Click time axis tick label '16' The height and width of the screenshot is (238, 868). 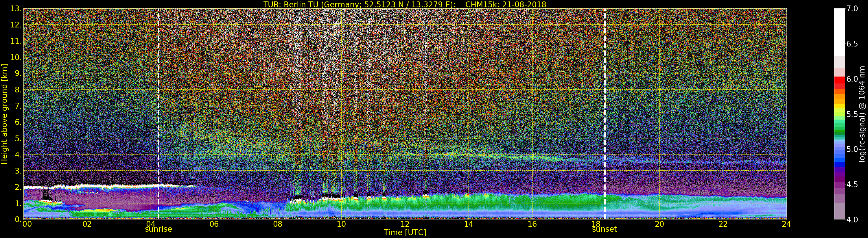coord(532,224)
